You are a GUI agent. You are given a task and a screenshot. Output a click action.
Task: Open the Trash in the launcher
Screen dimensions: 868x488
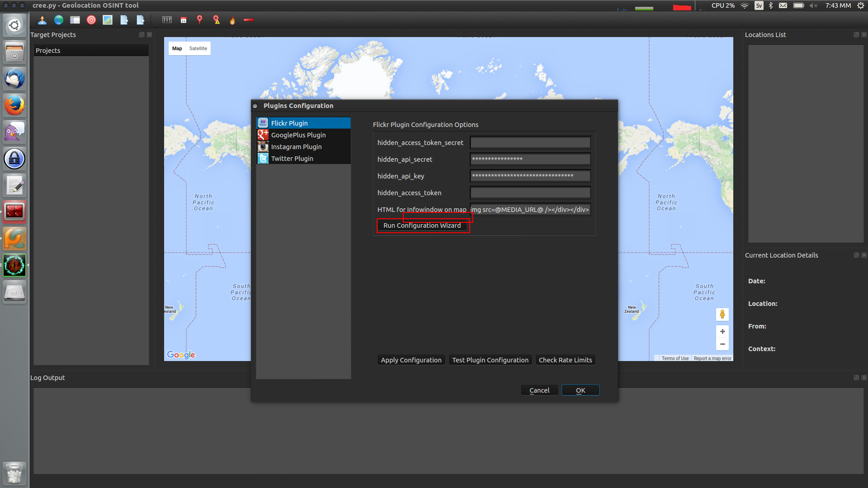point(14,473)
